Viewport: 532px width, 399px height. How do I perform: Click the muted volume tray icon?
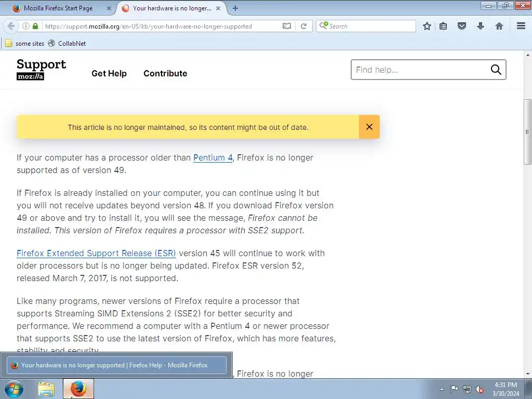point(480,390)
